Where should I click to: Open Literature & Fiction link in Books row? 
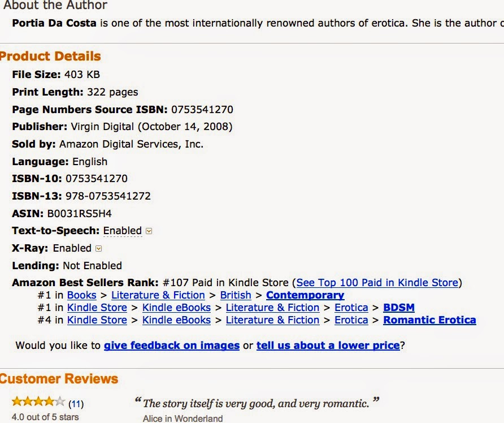(158, 295)
